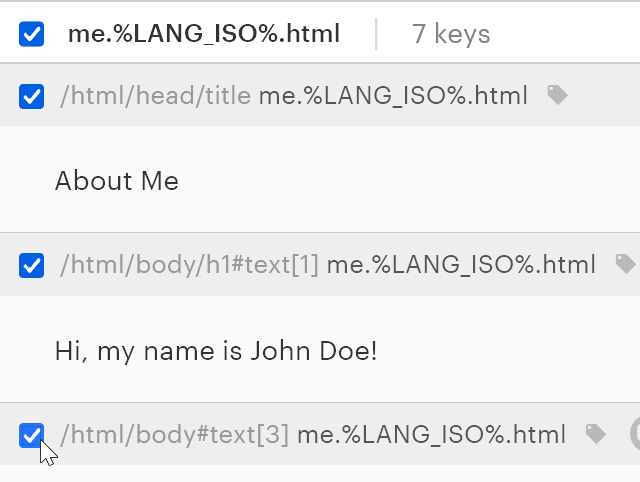Click the "7 keys" count label
This screenshot has width=640, height=482.
(x=451, y=35)
